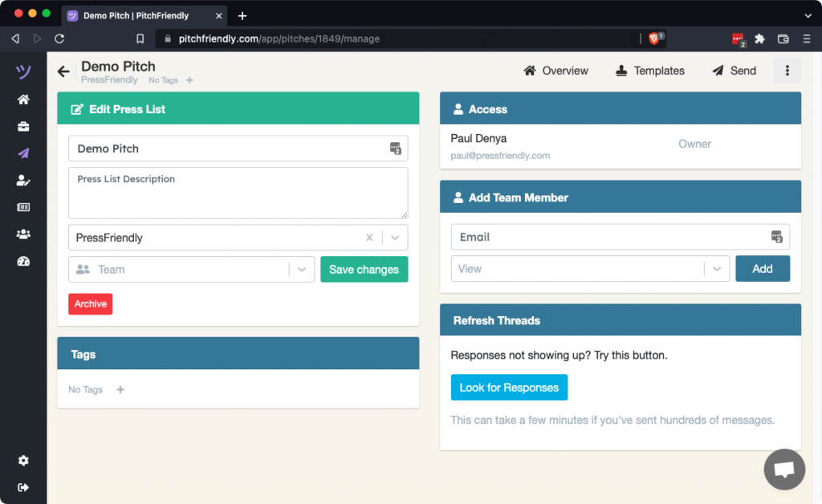
Task: Click the Save changes button
Action: tap(364, 270)
